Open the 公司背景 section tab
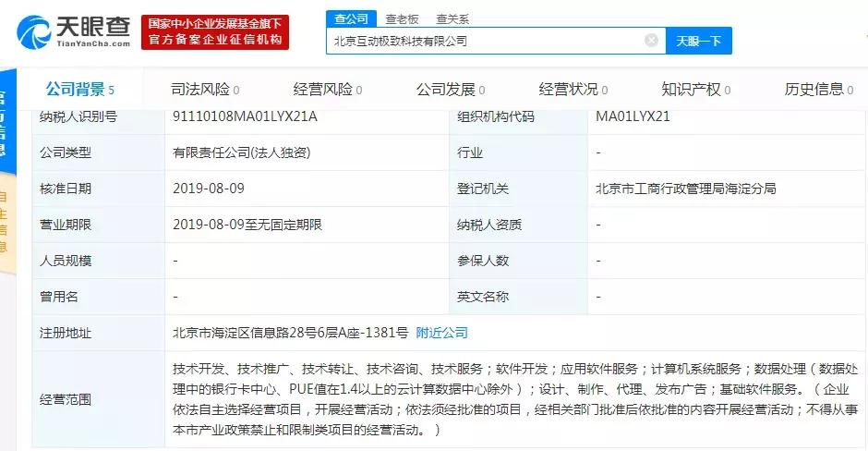868x451 pixels. 79,90
